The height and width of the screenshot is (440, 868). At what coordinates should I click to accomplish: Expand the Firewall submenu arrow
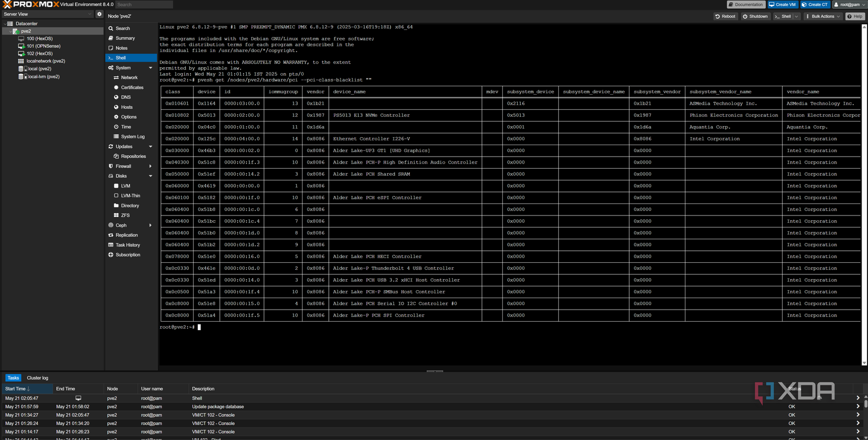pos(150,166)
